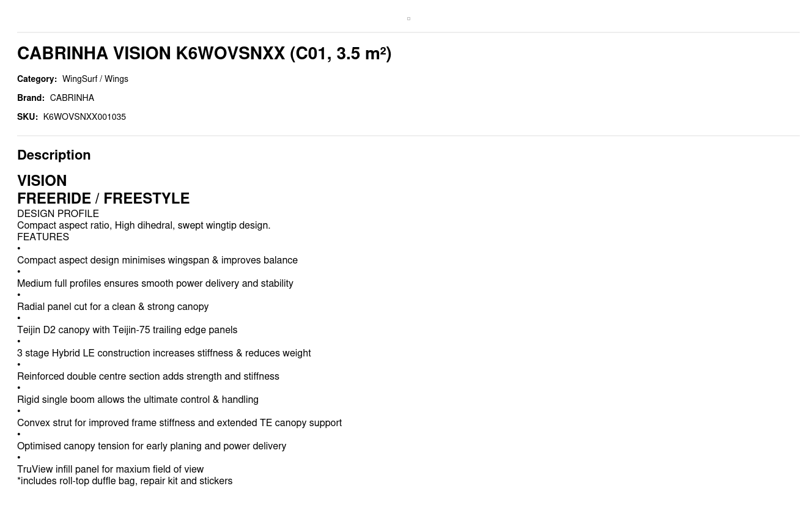Image resolution: width=812 pixels, height=505 pixels.
Task: Open the WingSurf / Wings category link
Action: [95, 79]
